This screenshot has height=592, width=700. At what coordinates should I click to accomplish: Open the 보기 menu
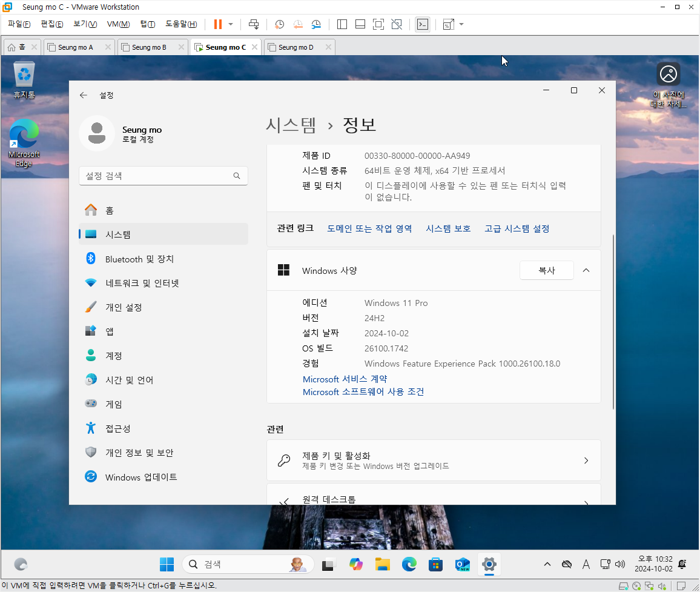[x=85, y=24]
